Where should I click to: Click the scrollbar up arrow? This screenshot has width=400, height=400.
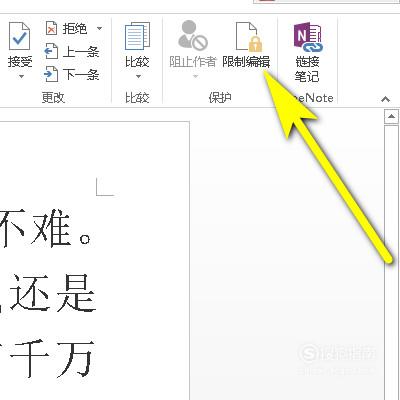tap(391, 117)
